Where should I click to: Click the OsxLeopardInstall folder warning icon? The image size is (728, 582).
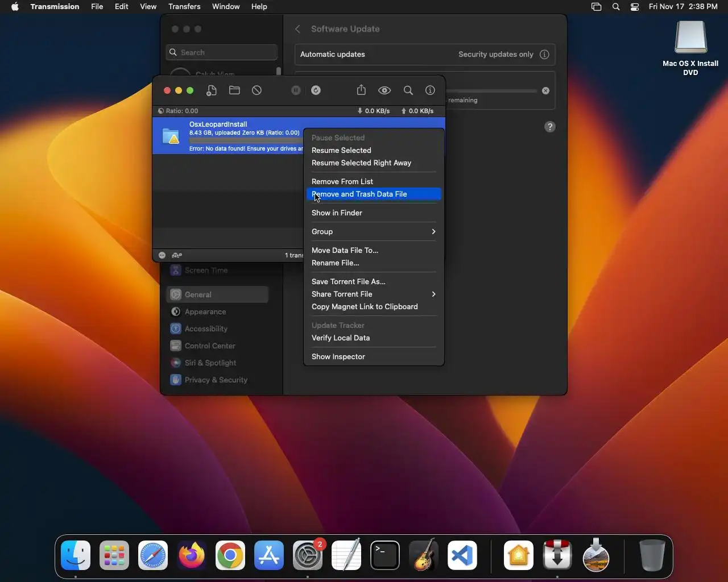tap(171, 136)
